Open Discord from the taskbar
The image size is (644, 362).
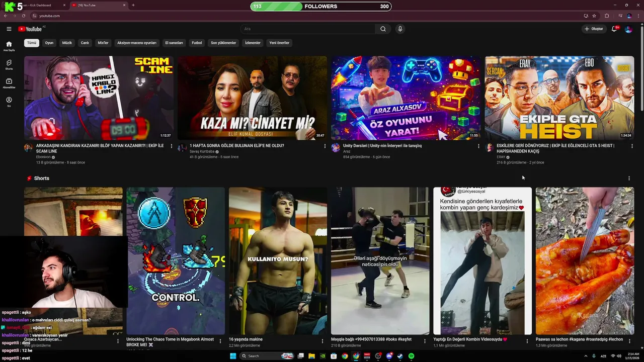click(389, 356)
